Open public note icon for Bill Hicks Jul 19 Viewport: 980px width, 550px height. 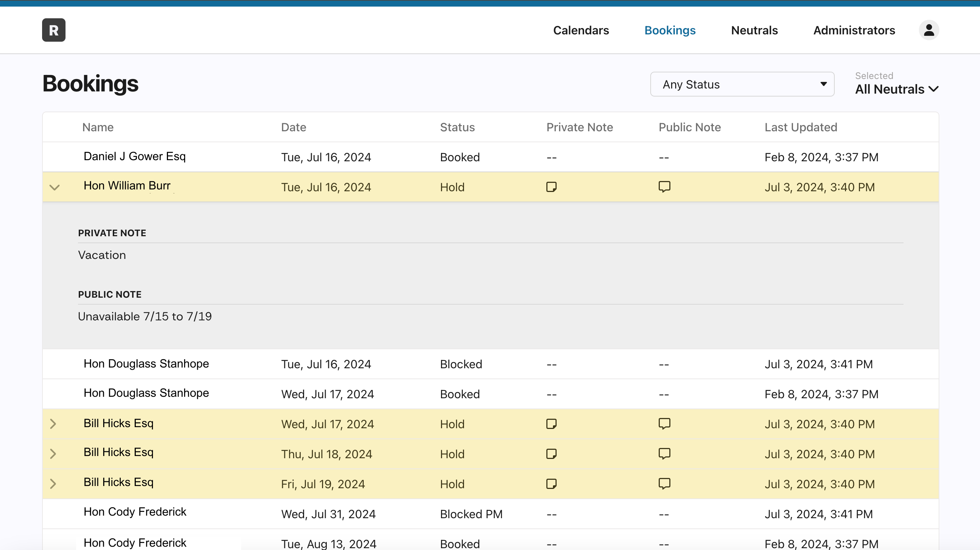point(664,483)
